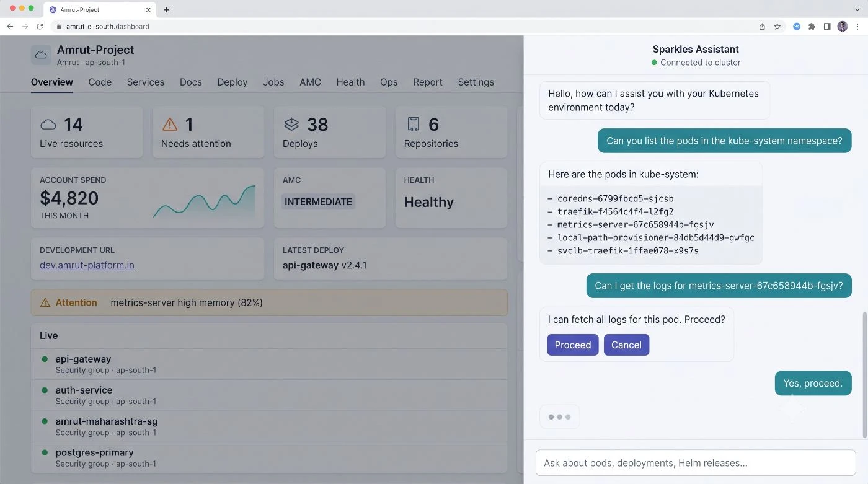This screenshot has width=868, height=484.
Task: Open a new browser tab
Action: (166, 10)
